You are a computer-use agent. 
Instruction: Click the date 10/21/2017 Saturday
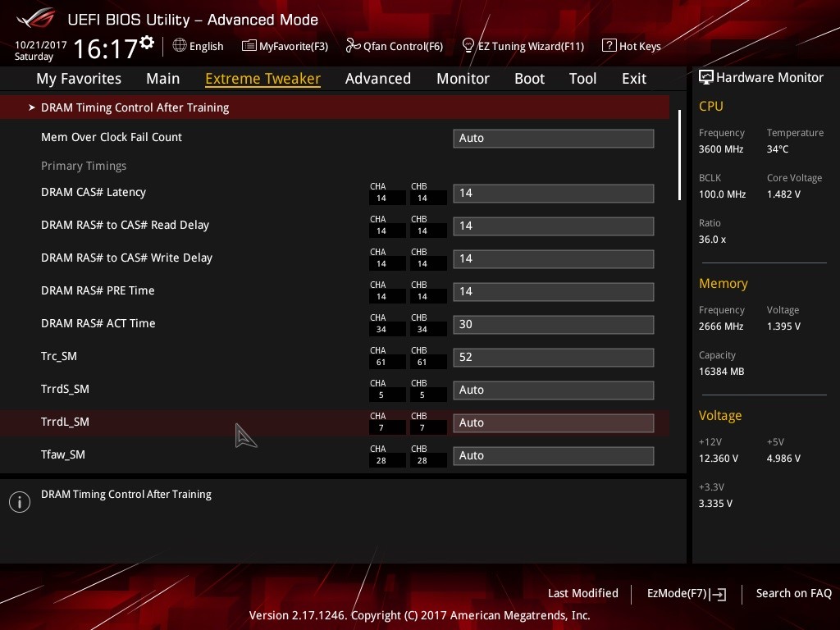coord(40,51)
